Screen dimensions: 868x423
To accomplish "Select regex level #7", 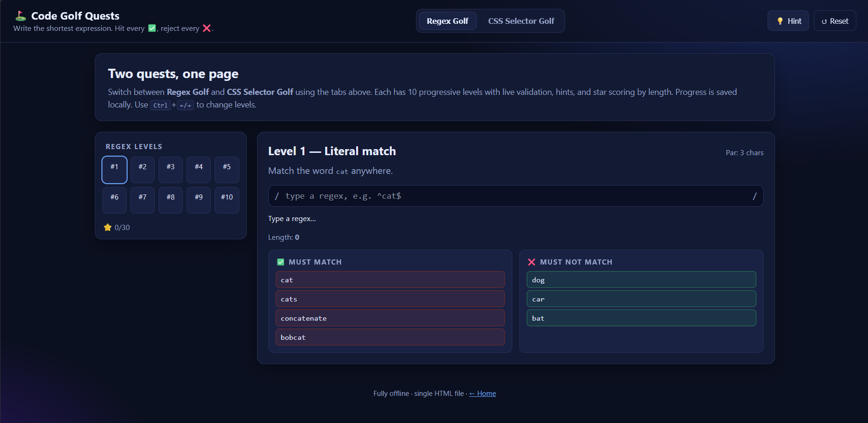I will 143,200.
